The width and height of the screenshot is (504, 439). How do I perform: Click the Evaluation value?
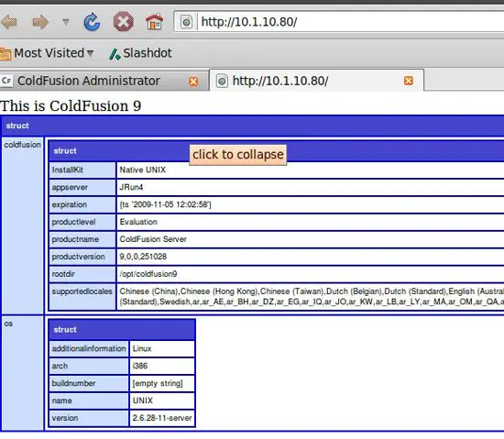(138, 222)
